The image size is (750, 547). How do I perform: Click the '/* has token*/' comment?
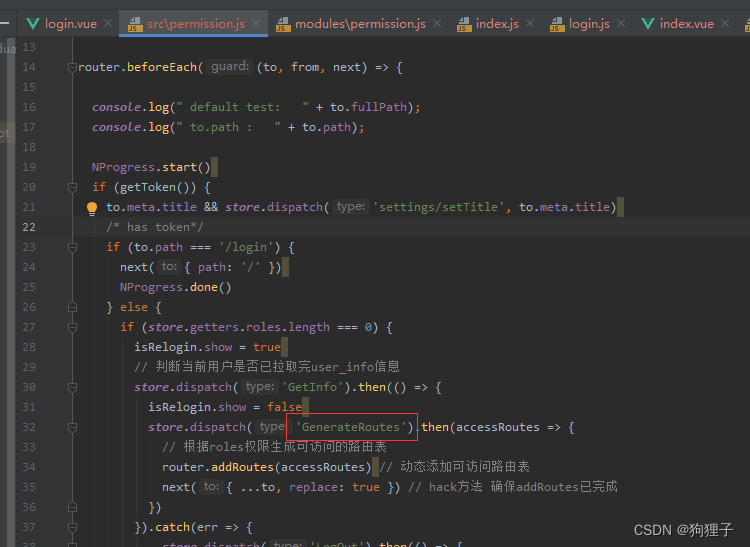[155, 227]
